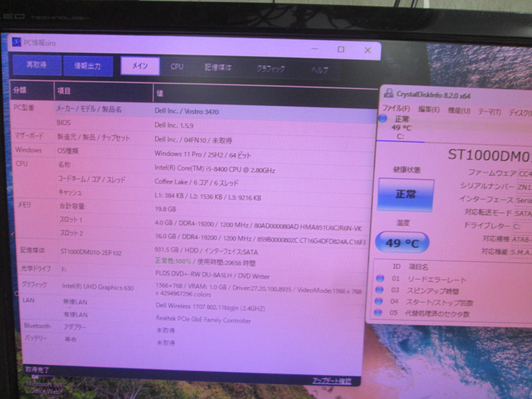Screen dimensions: 532x399
Task: Select the "Dell Inc. 1.5.9" BIOS value
Action: click(174, 125)
